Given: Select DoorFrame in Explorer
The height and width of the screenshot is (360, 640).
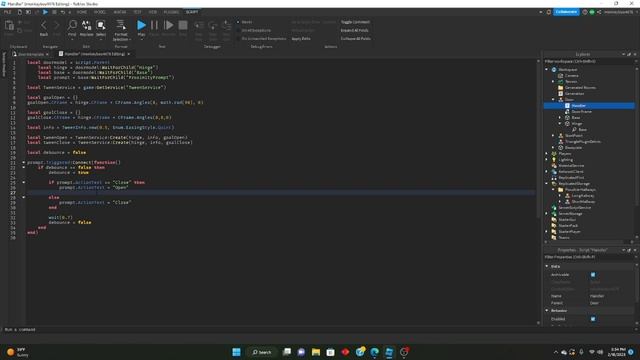Looking at the screenshot, I should pyautogui.click(x=581, y=111).
